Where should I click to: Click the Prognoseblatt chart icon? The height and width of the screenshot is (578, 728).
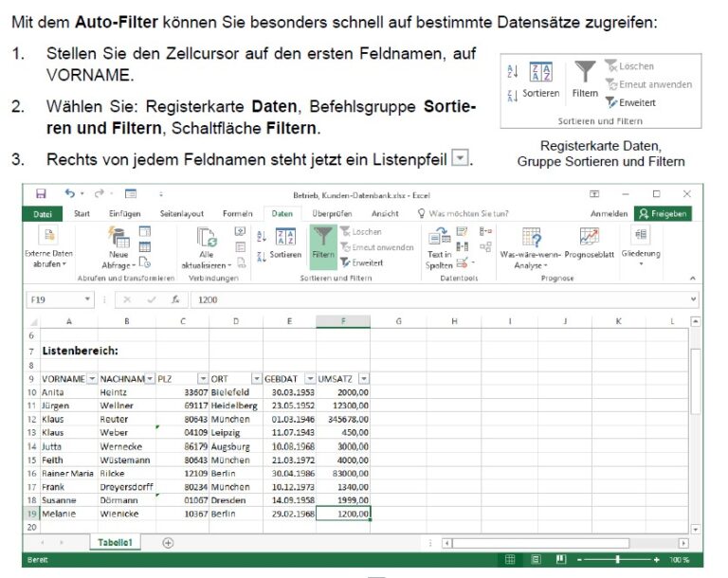[590, 236]
